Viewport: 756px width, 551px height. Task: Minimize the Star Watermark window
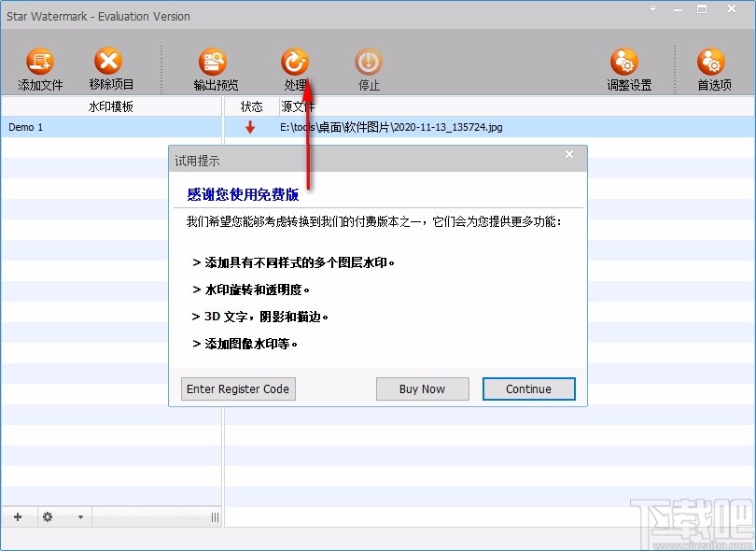(x=678, y=9)
